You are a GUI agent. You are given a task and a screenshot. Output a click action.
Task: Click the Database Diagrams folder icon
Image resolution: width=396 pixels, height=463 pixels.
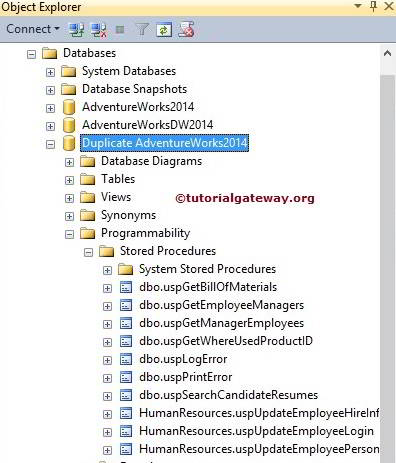[x=88, y=161]
